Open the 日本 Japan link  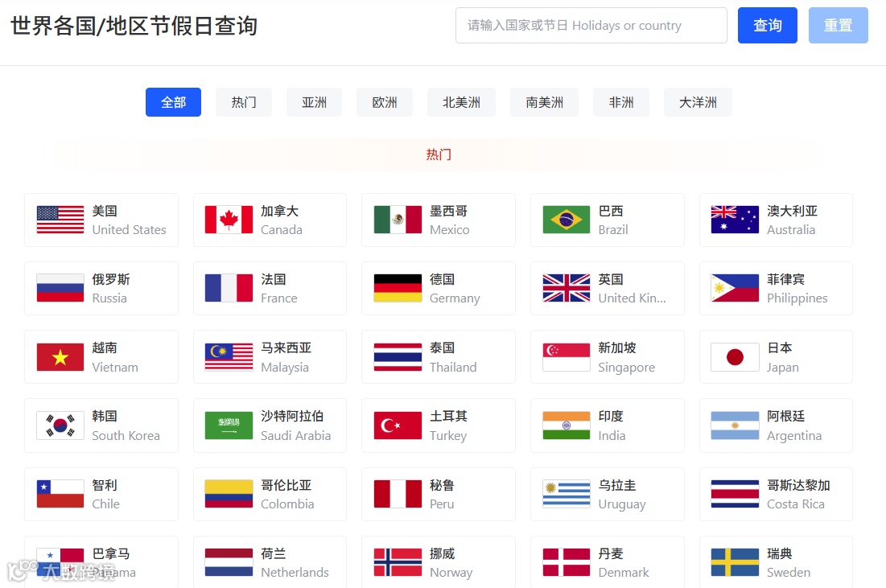tap(776, 357)
